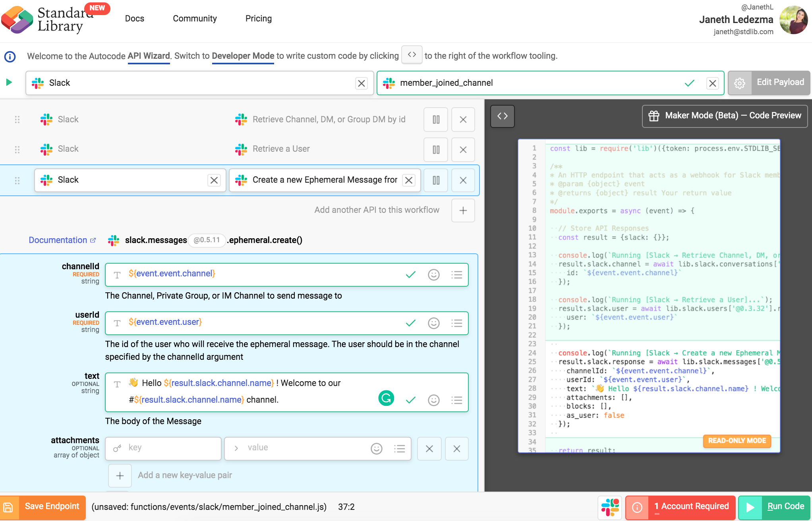Viewport: 812px width, 521px height.
Task: Grab the drag handle of Retrieve Channel row
Action: [17, 120]
